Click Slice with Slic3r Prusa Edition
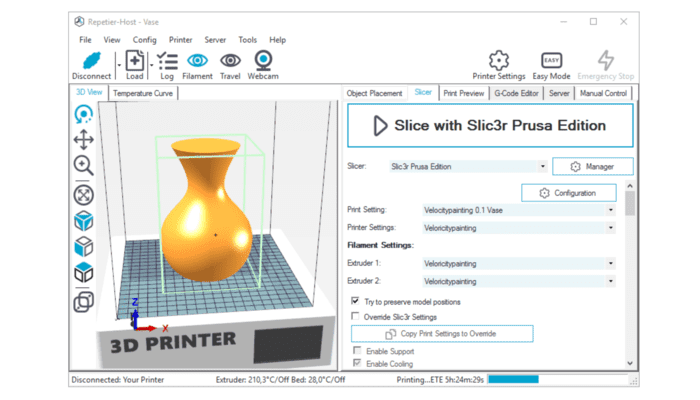Screen dimensions: 700x400 490,125
